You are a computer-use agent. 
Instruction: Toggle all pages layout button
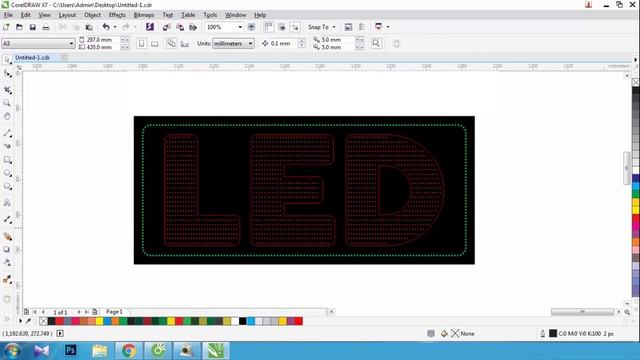[171, 43]
